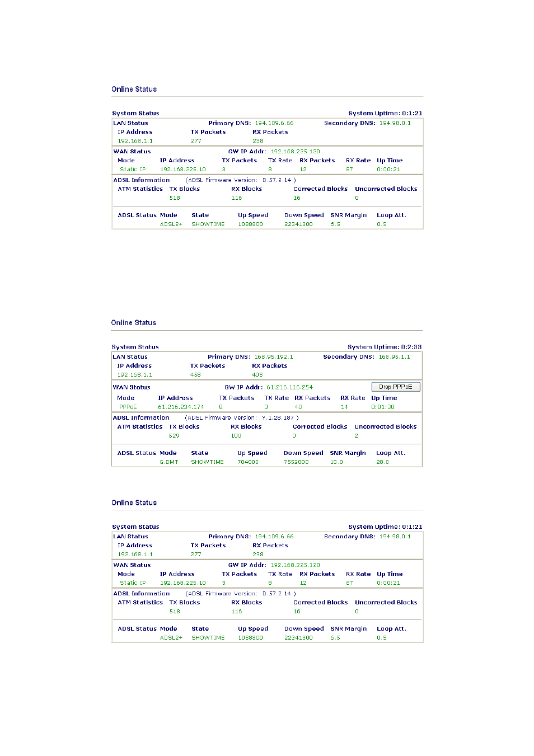Click GW IP address 61.216.116.254
Viewport: 534px width, 756px height.
(x=289, y=387)
